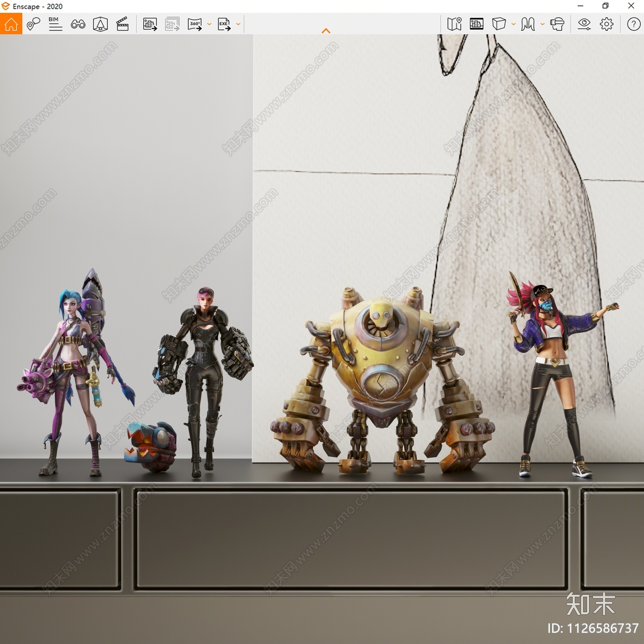Screen dimensions: 644x644
Task: Select the binoculars view management icon
Action: [78, 24]
